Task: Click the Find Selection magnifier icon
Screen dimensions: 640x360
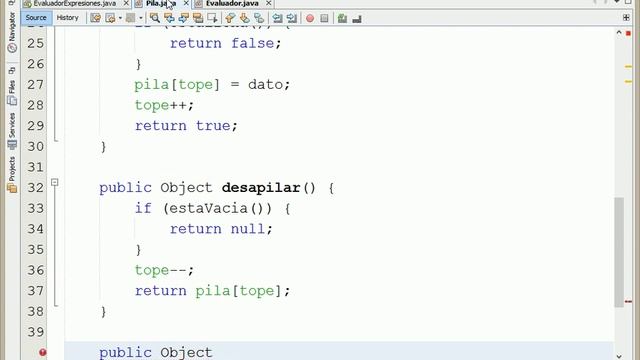Action: point(155,18)
